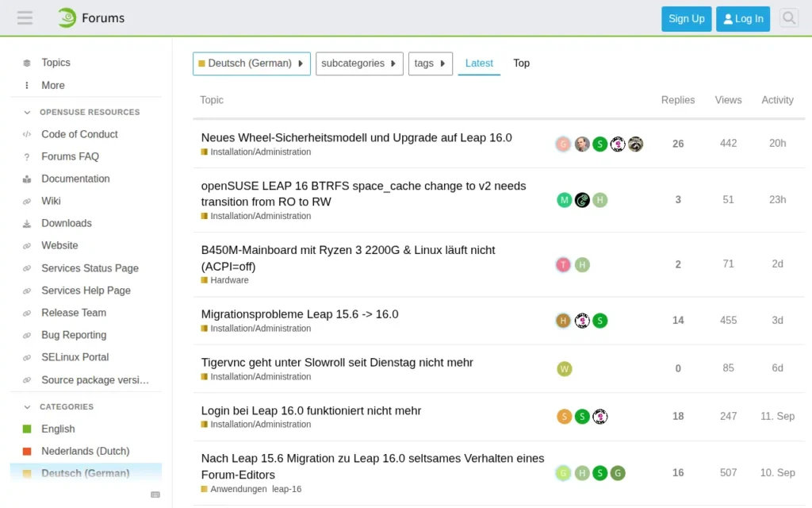Click the openSUSE chameleon logo
This screenshot has width=812, height=508.
[x=67, y=18]
